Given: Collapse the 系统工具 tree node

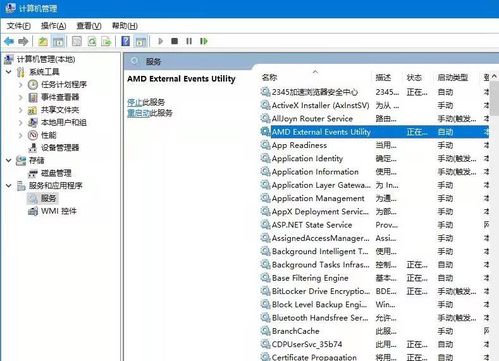Looking at the screenshot, I should pyautogui.click(x=9, y=72).
